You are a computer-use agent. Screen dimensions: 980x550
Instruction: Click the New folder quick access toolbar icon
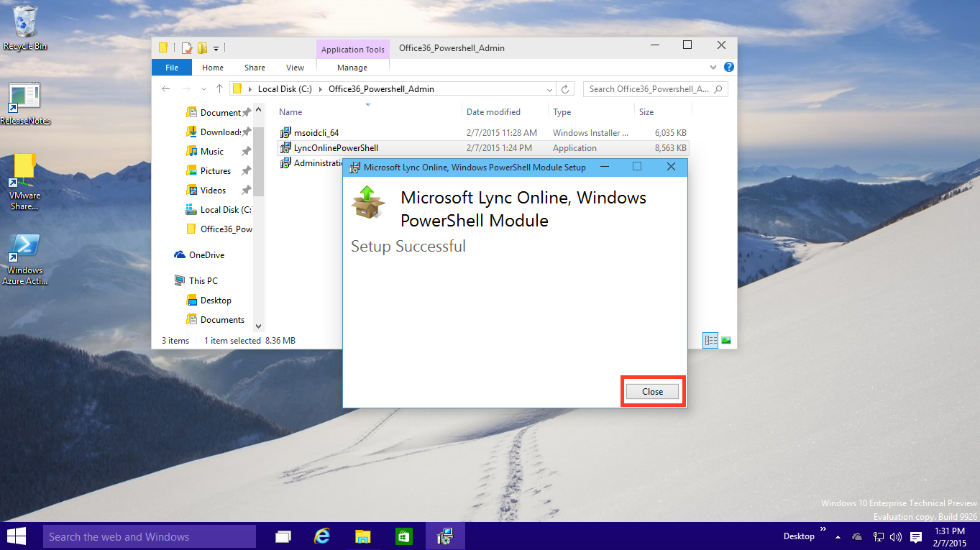(x=202, y=48)
